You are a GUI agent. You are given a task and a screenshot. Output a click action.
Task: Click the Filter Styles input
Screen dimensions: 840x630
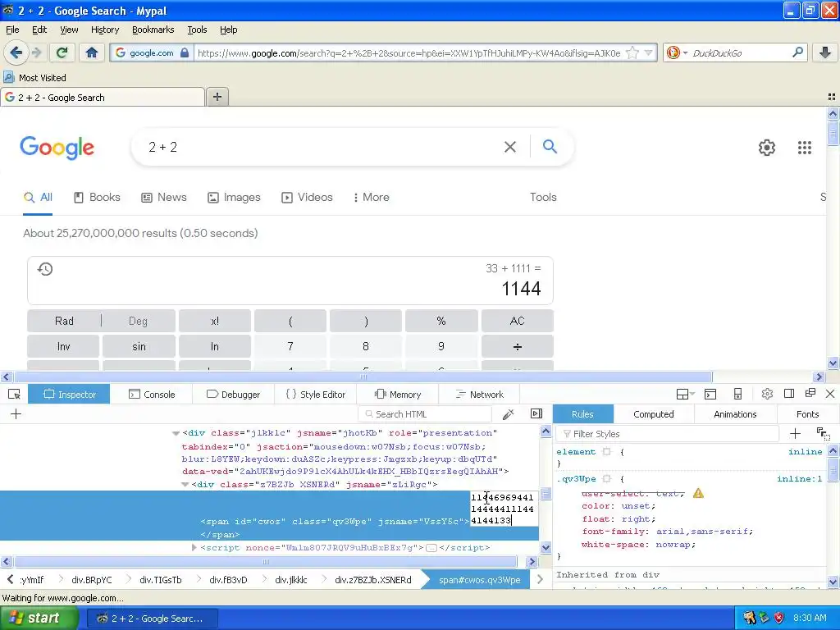pyautogui.click(x=668, y=434)
